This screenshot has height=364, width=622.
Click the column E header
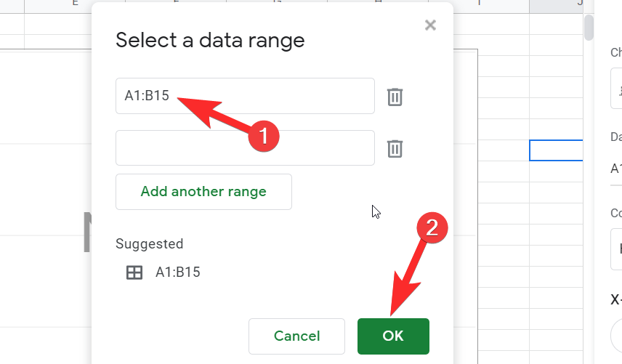click(75, 4)
